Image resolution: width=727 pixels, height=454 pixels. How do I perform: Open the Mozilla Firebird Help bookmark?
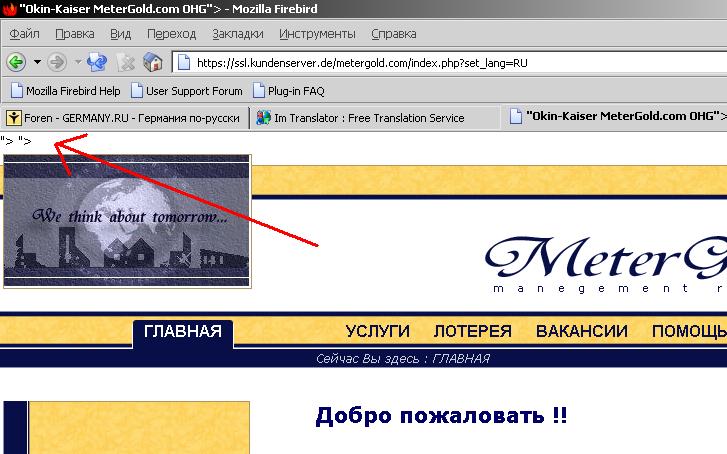[x=65, y=91]
